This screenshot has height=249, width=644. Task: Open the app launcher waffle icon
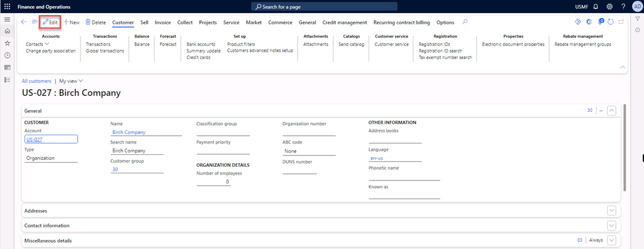tap(7, 7)
